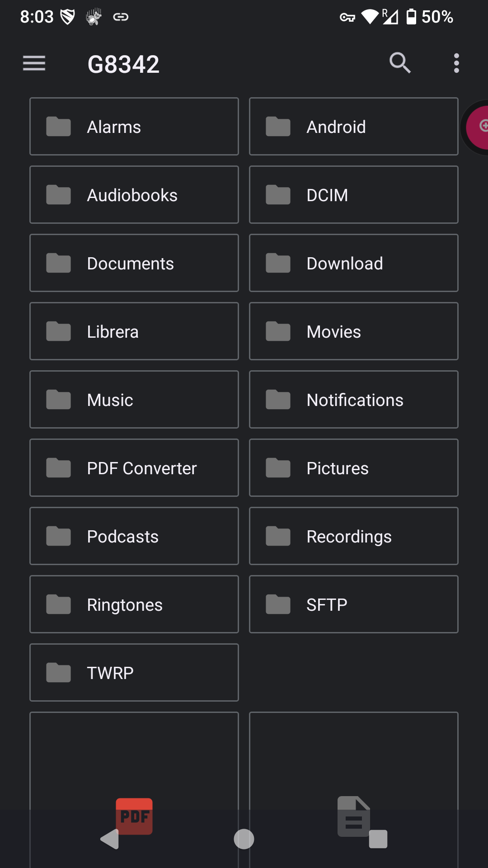488x868 pixels.
Task: Open the SFTP folder
Action: 353,604
